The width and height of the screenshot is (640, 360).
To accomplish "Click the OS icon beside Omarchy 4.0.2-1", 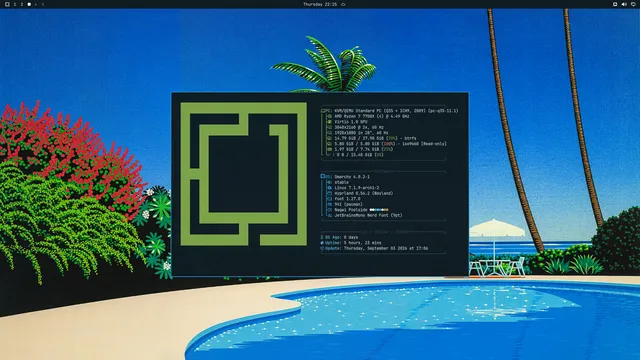I will pyautogui.click(x=323, y=177).
